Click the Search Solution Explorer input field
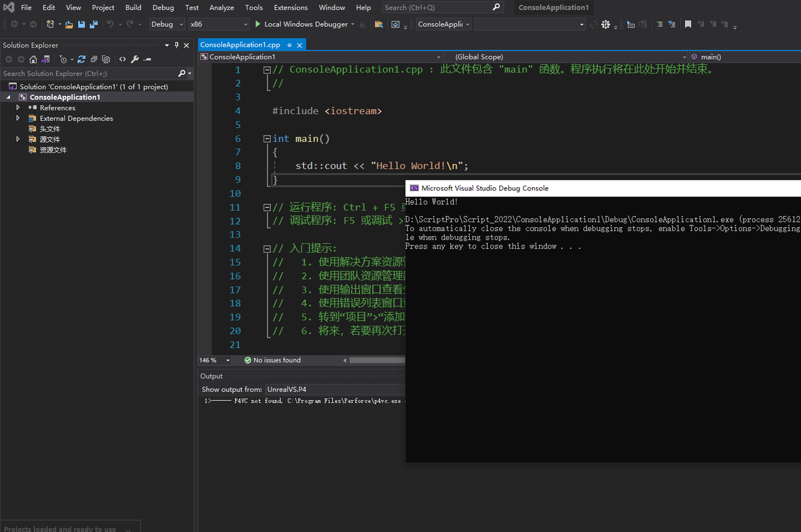 (89, 73)
